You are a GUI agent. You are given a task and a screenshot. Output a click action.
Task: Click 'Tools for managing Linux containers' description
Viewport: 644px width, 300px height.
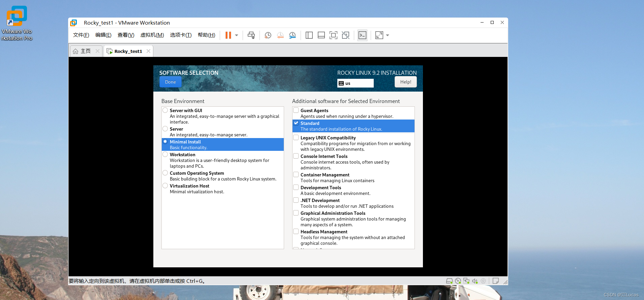coord(337,180)
